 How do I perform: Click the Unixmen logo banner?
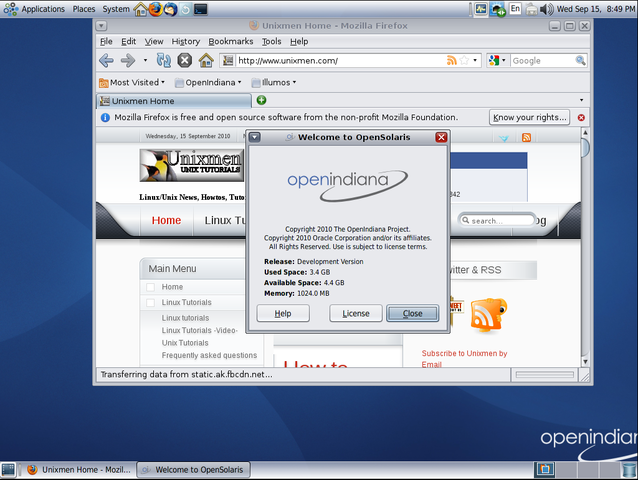point(192,165)
